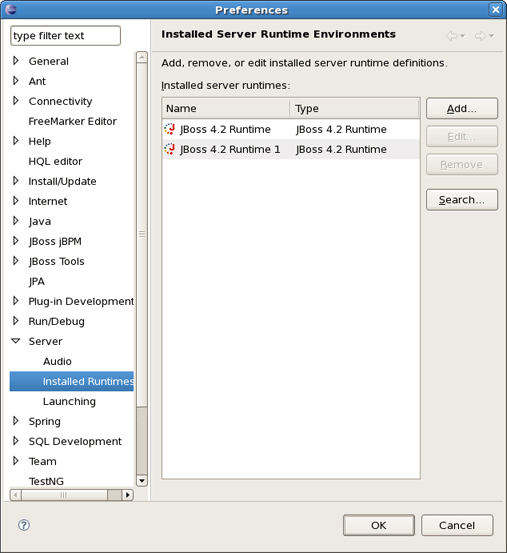The width and height of the screenshot is (507, 553).
Task: Select the Server category label
Action: (x=45, y=341)
